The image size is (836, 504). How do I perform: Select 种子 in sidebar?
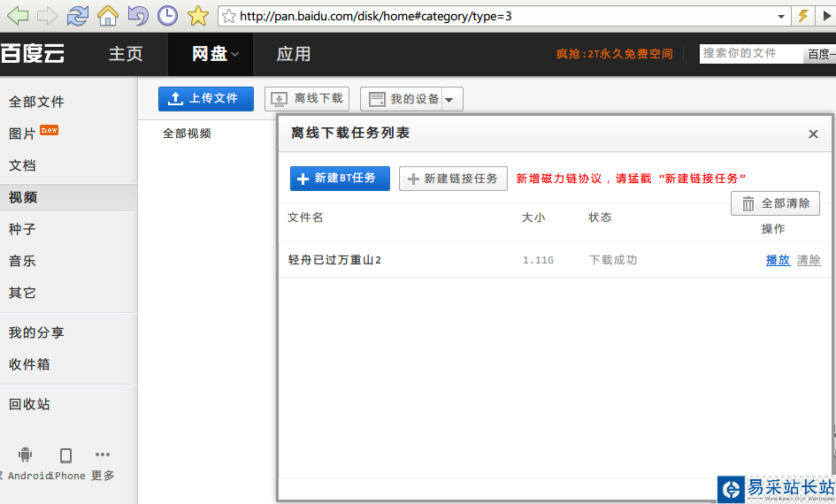[x=22, y=229]
